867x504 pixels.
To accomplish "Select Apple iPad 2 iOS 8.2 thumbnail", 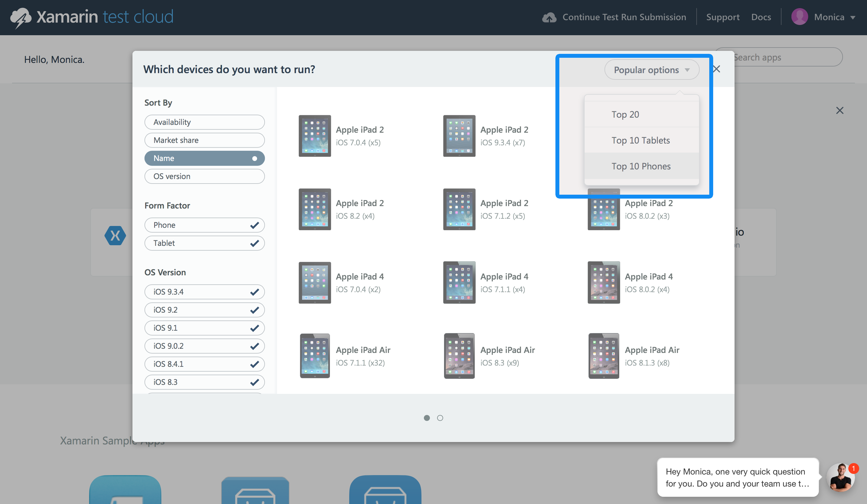I will [315, 209].
